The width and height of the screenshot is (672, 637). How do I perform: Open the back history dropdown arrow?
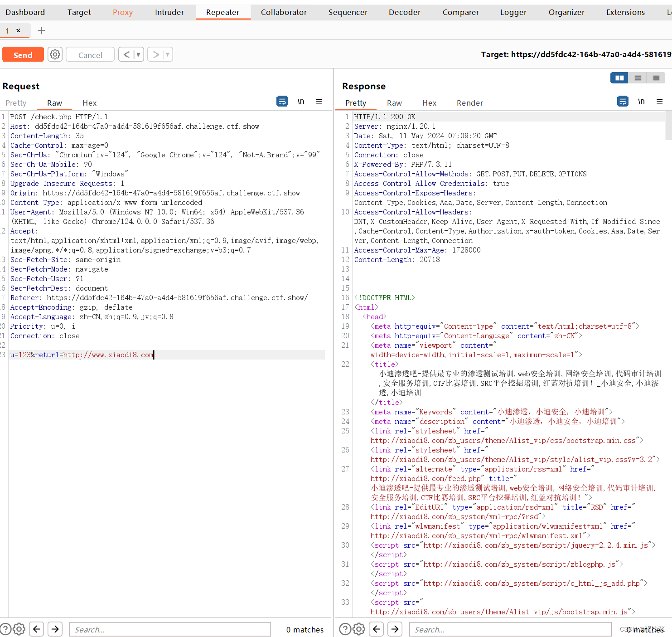pyautogui.click(x=138, y=54)
